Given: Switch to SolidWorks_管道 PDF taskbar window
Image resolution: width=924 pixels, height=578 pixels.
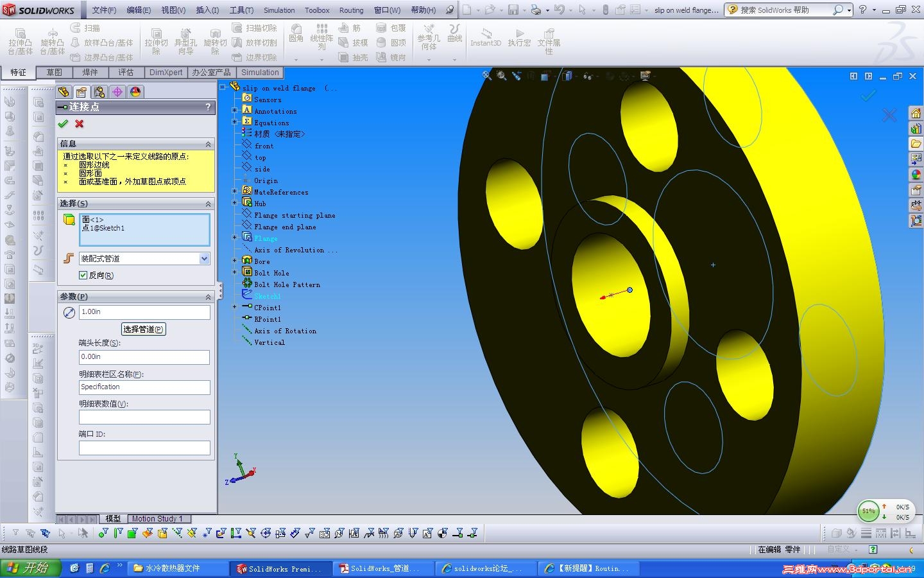Looking at the screenshot, I should (384, 568).
